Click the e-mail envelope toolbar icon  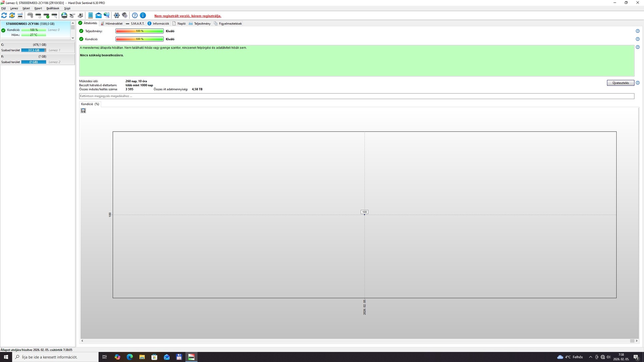[x=98, y=15]
